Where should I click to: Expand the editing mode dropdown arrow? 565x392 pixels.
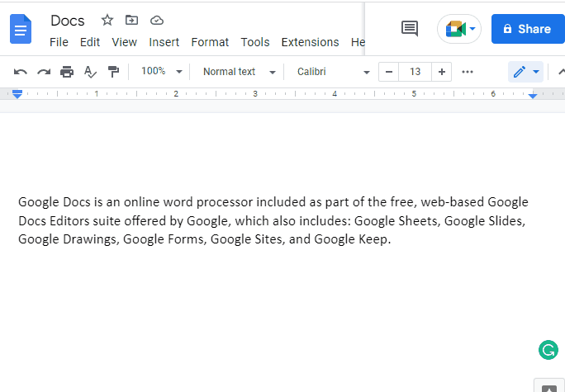coord(536,72)
